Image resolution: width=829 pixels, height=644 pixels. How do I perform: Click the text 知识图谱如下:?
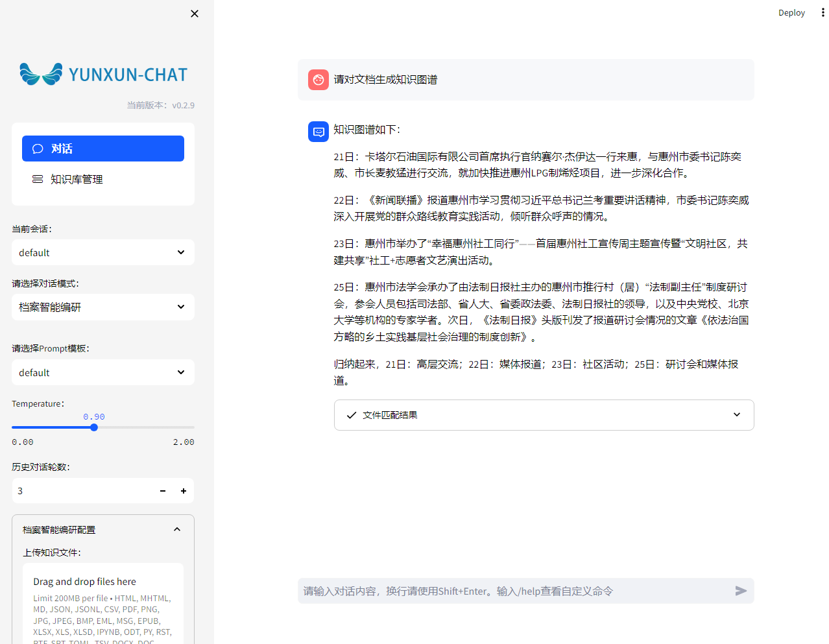[x=367, y=130]
